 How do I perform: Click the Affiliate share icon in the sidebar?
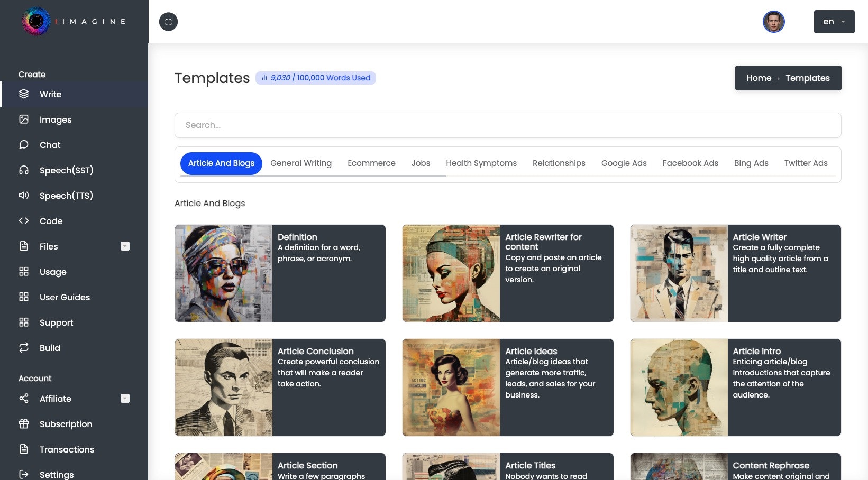click(24, 399)
